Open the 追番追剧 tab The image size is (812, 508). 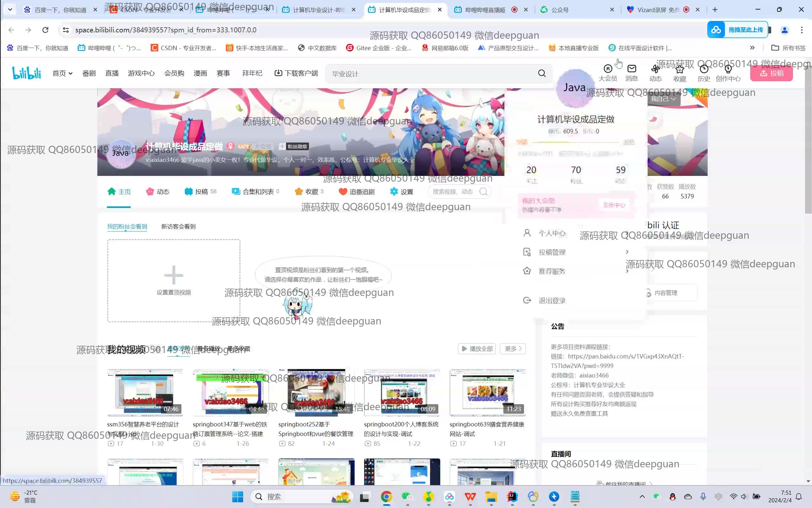pos(357,191)
